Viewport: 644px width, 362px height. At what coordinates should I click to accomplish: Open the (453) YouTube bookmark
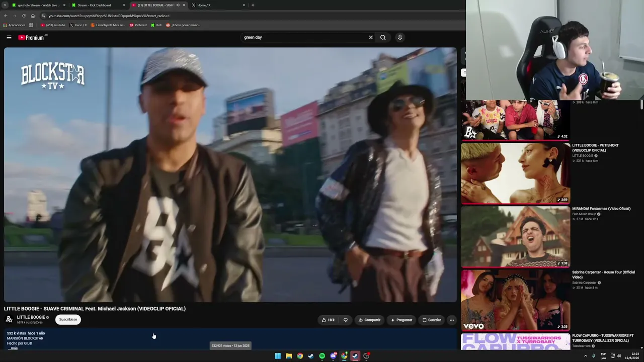pyautogui.click(x=53, y=25)
